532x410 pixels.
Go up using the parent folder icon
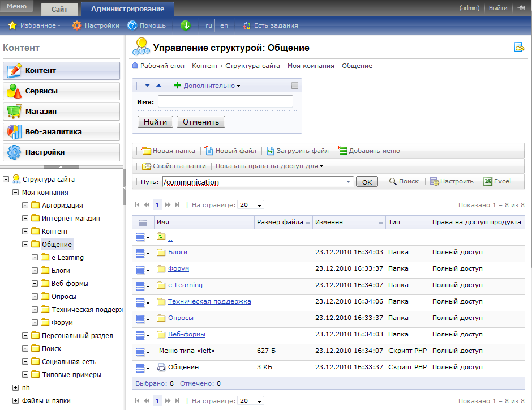(x=161, y=236)
